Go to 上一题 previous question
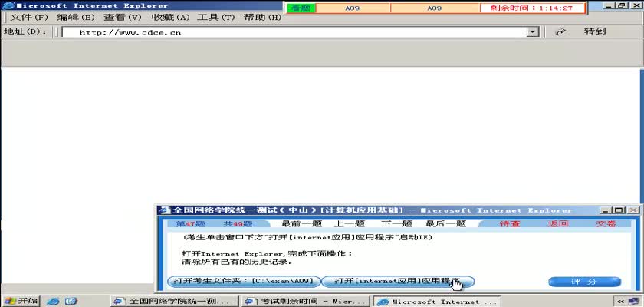644x307 pixels. 349,223
